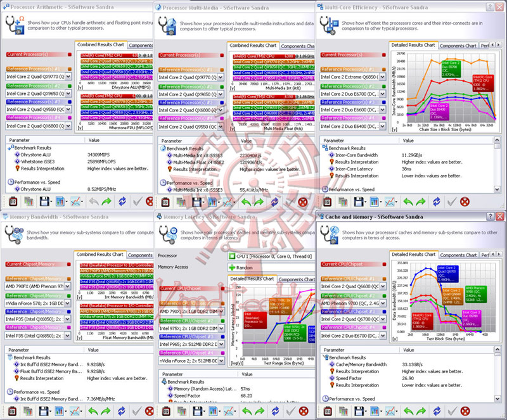Open Random memory access dropdown
Image resolution: width=507 pixels, height=420 pixels.
tap(271, 268)
